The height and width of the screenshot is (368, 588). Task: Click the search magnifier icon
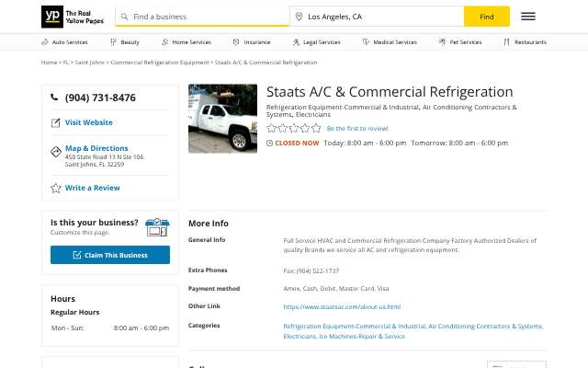click(x=124, y=17)
